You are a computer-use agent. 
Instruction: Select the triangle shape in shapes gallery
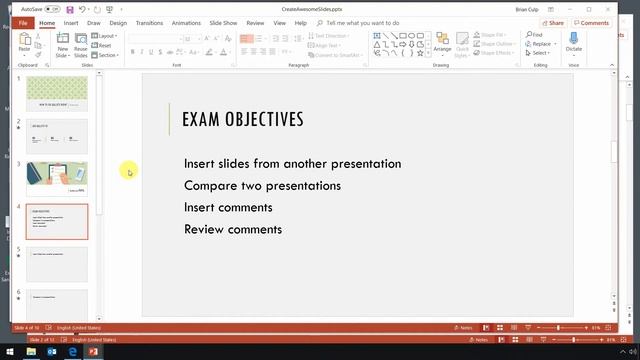377,44
